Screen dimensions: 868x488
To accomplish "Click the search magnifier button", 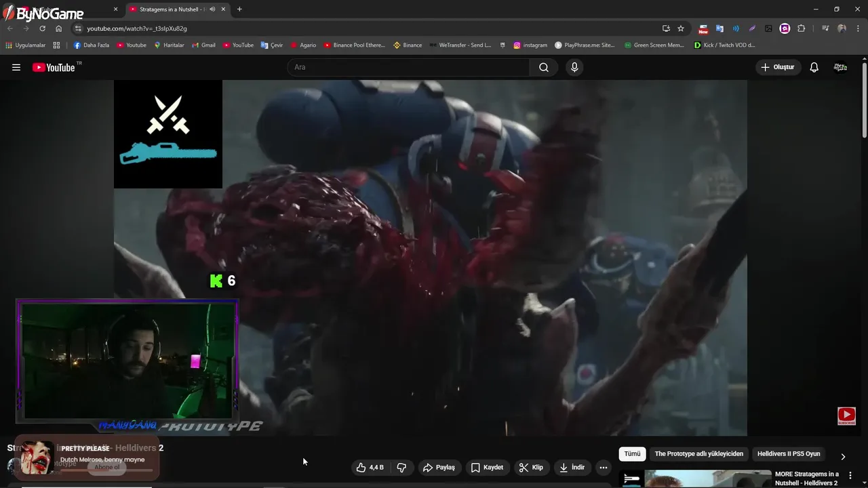I will [544, 67].
